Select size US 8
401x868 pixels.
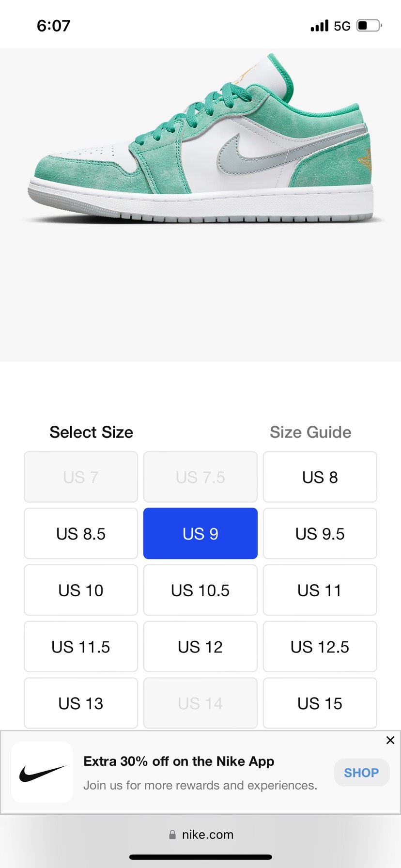(320, 477)
